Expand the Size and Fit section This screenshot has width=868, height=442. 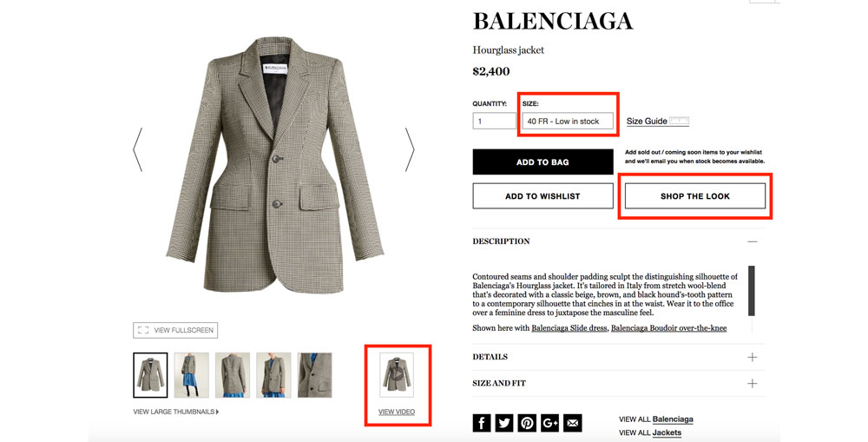(x=619, y=383)
